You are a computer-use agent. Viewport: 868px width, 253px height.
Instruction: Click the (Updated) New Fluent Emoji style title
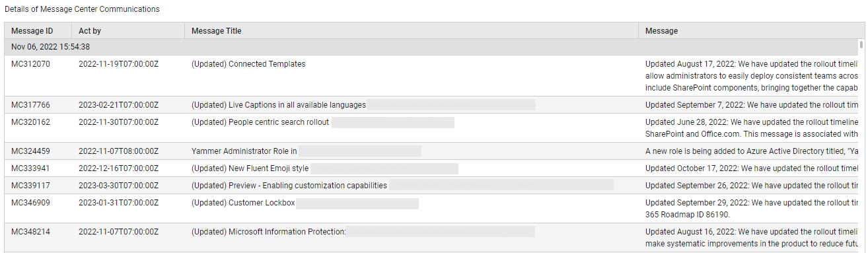(250, 168)
